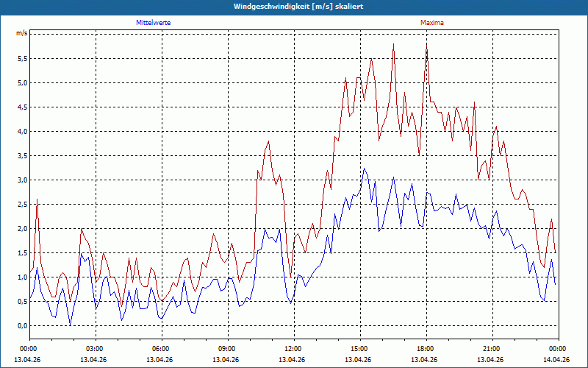588x368 pixels.
Task: Select the 5,5 y-axis value
Action: [x=23, y=59]
